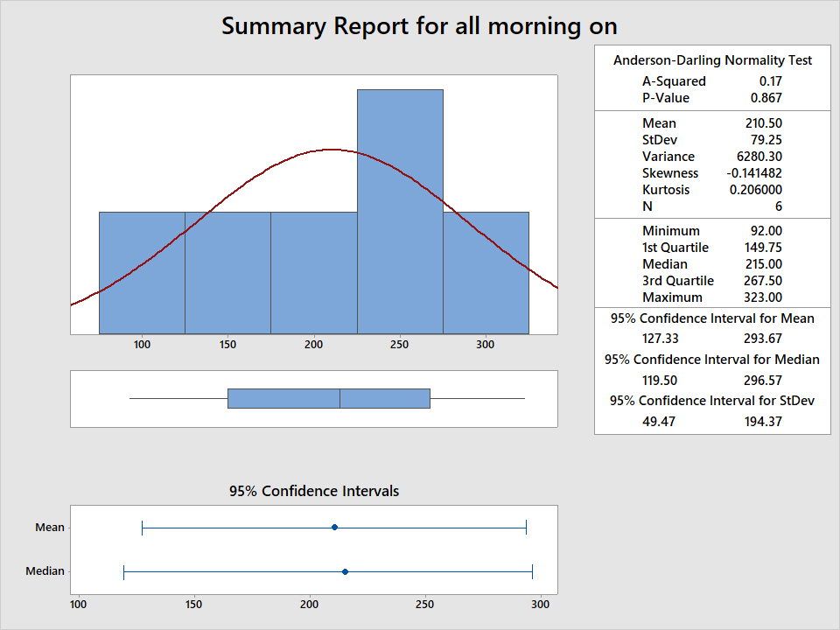Select the histogram bar centered at 200
The image size is (840, 630).
314,273
